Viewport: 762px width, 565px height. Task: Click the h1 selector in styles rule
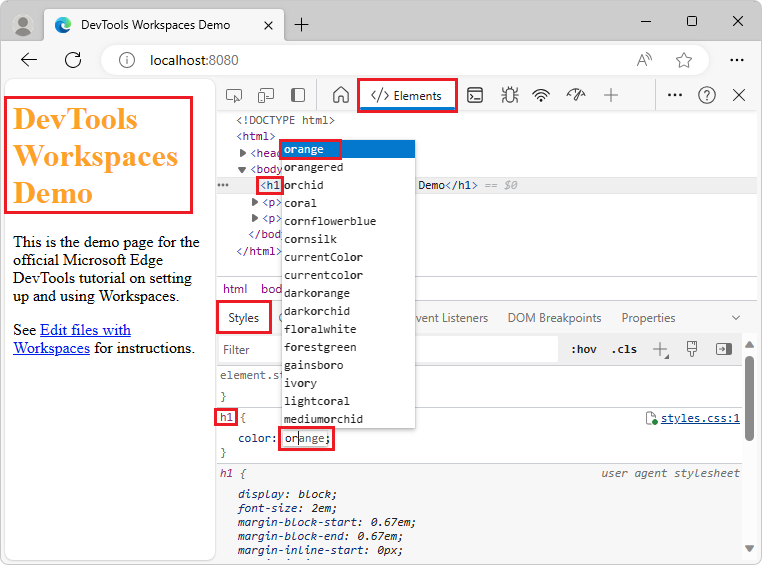click(x=226, y=417)
